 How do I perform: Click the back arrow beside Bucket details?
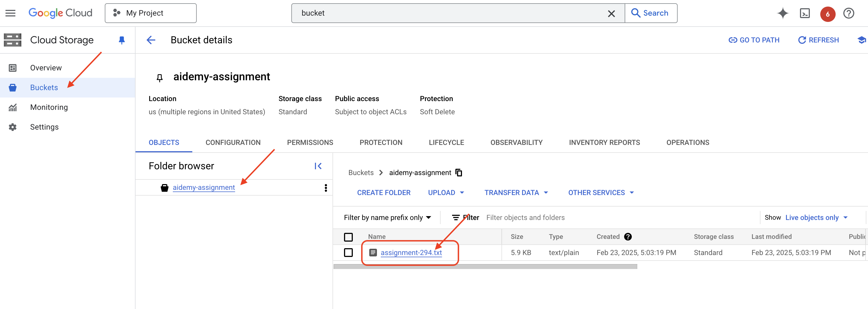pyautogui.click(x=151, y=40)
